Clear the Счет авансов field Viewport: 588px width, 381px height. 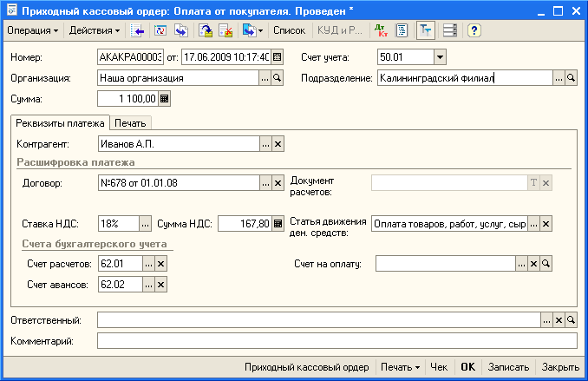click(x=160, y=285)
